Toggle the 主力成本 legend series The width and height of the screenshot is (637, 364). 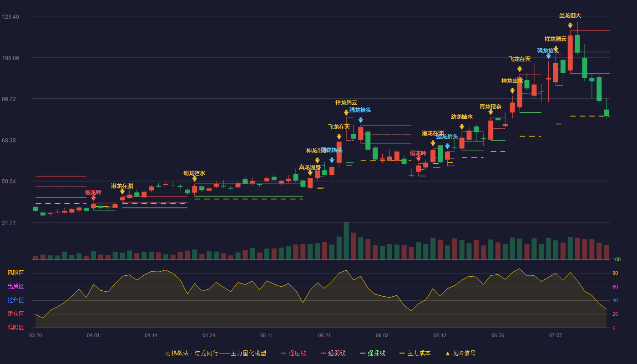(415, 353)
